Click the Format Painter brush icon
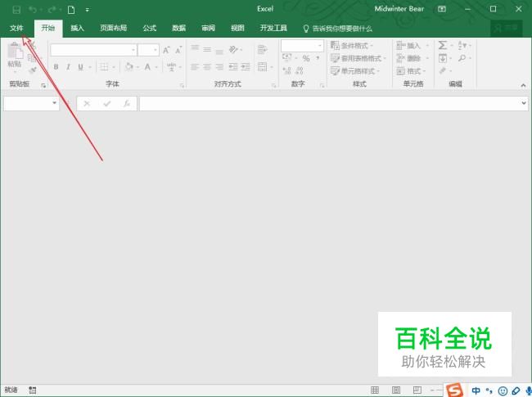The width and height of the screenshot is (532, 397). tap(33, 70)
